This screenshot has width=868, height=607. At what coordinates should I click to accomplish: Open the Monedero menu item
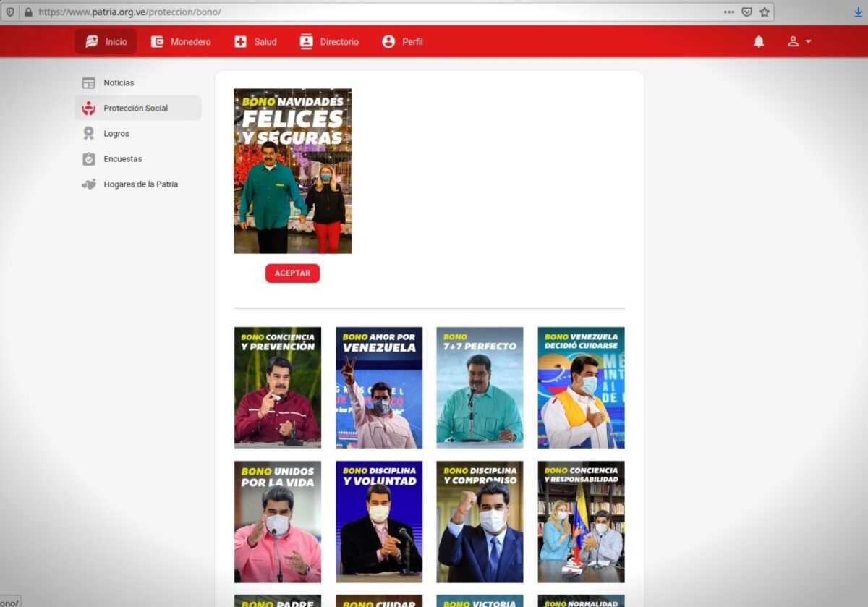coord(181,42)
